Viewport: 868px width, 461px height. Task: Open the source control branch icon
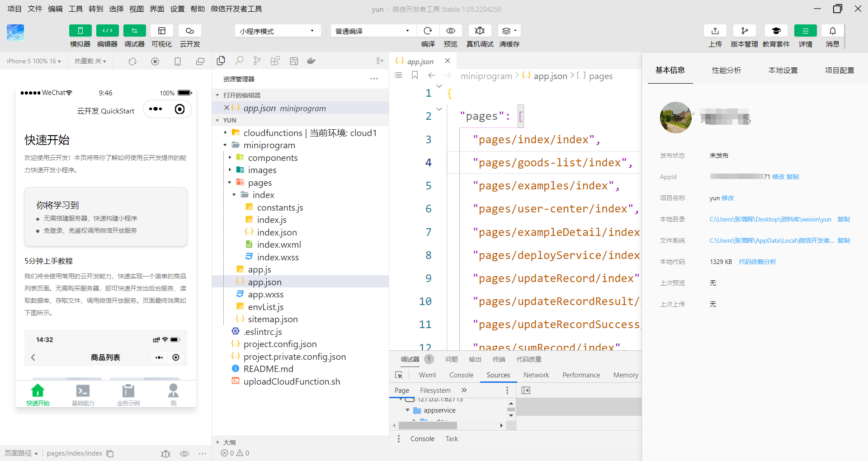tap(257, 61)
